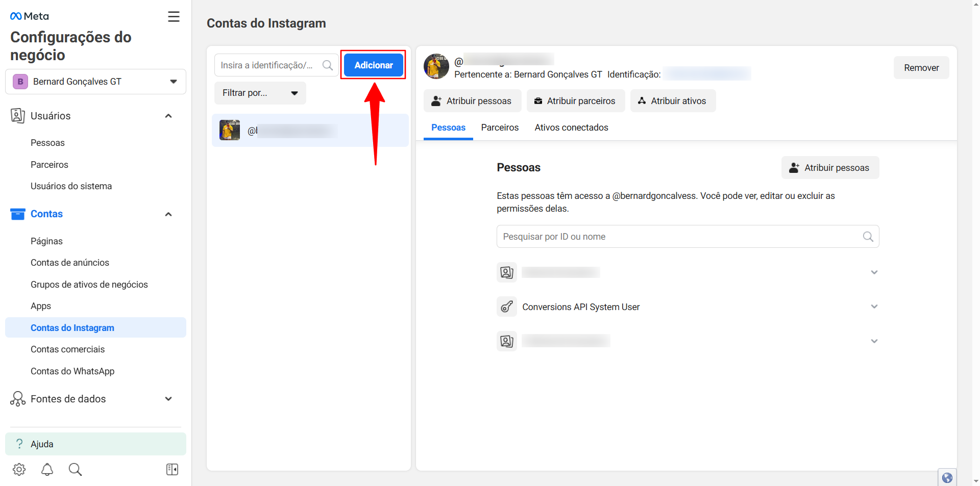The height and width of the screenshot is (486, 980).
Task: Click the Ajuda question mark icon
Action: point(19,444)
